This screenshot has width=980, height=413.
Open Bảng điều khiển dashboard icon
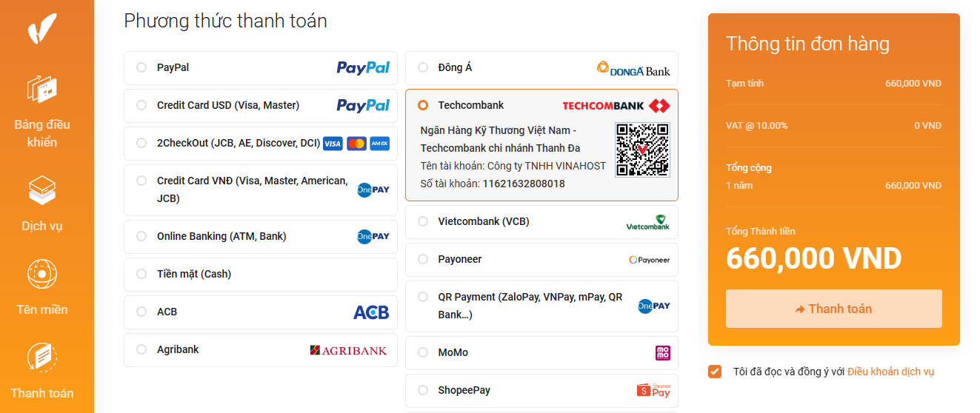[x=42, y=89]
